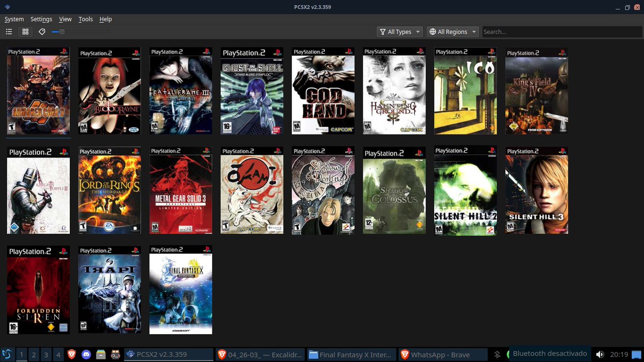
Task: Open the View menu
Action: (x=65, y=19)
